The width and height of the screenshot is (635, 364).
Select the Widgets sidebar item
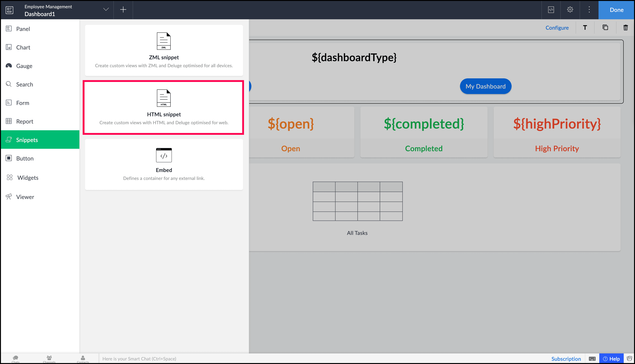click(28, 178)
